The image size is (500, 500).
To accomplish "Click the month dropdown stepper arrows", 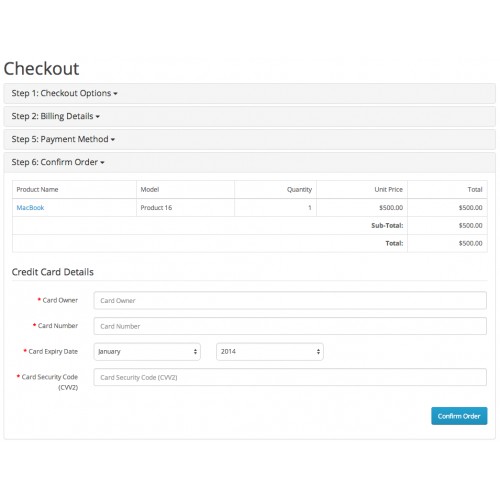I will click(x=195, y=352).
